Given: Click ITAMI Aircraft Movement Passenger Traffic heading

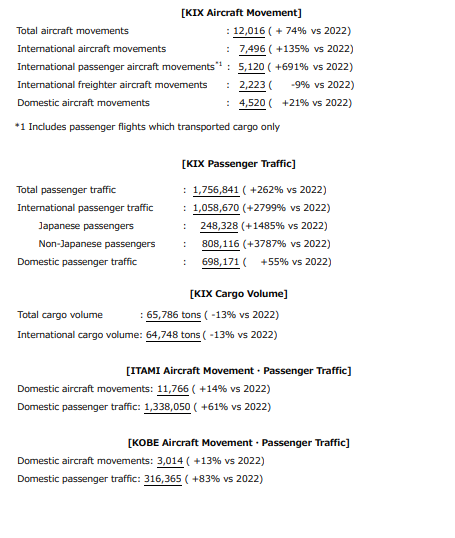Looking at the screenshot, I should pyautogui.click(x=239, y=371).
